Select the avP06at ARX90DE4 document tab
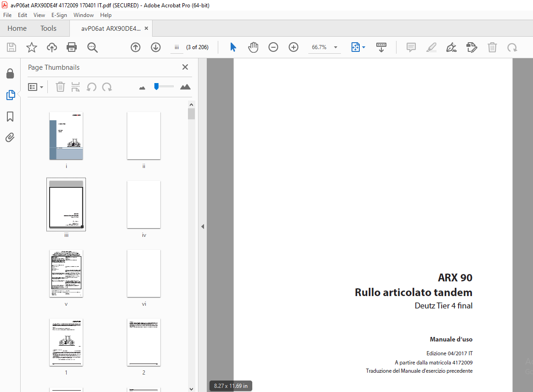This screenshot has height=392, width=533. coord(110,28)
